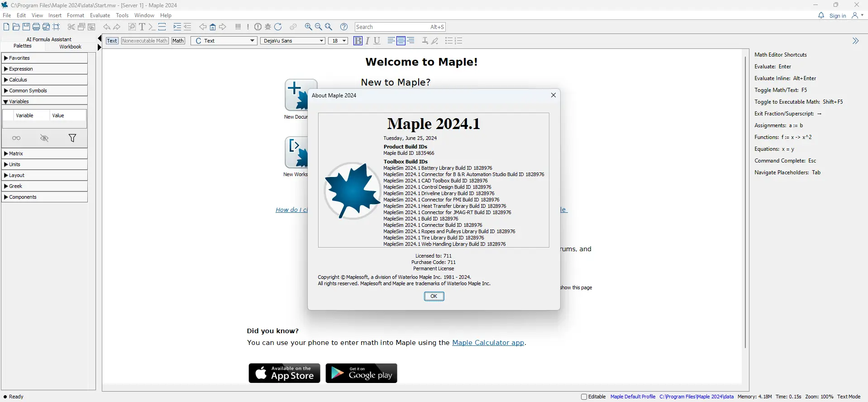This screenshot has height=402, width=868.
Task: Click the Google Play badge
Action: (x=361, y=373)
